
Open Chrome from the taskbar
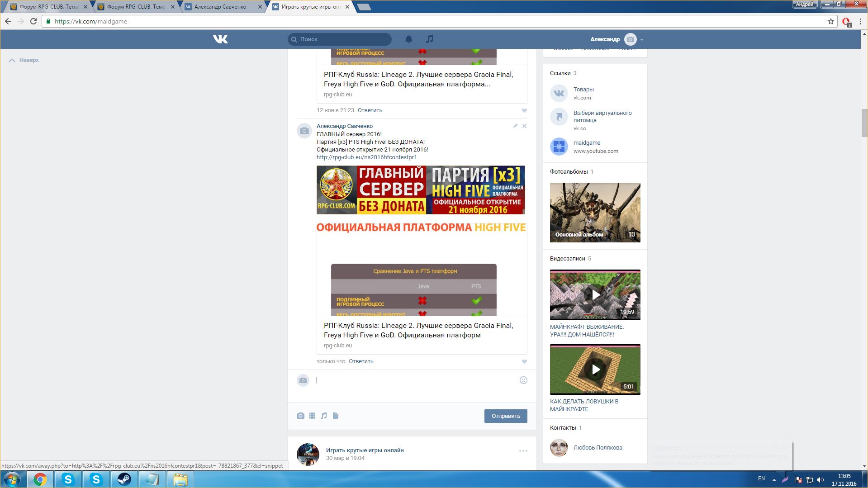[40, 479]
